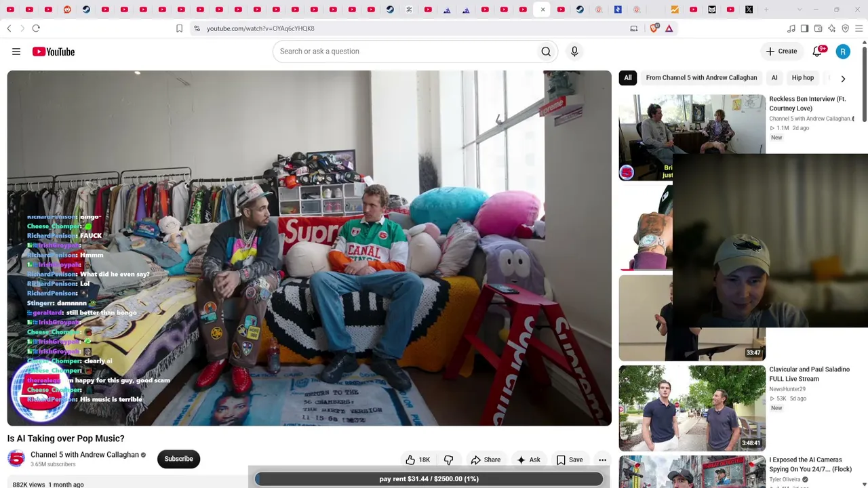Image resolution: width=868 pixels, height=488 pixels.
Task: Go to the YouTube home logo
Action: [53, 52]
